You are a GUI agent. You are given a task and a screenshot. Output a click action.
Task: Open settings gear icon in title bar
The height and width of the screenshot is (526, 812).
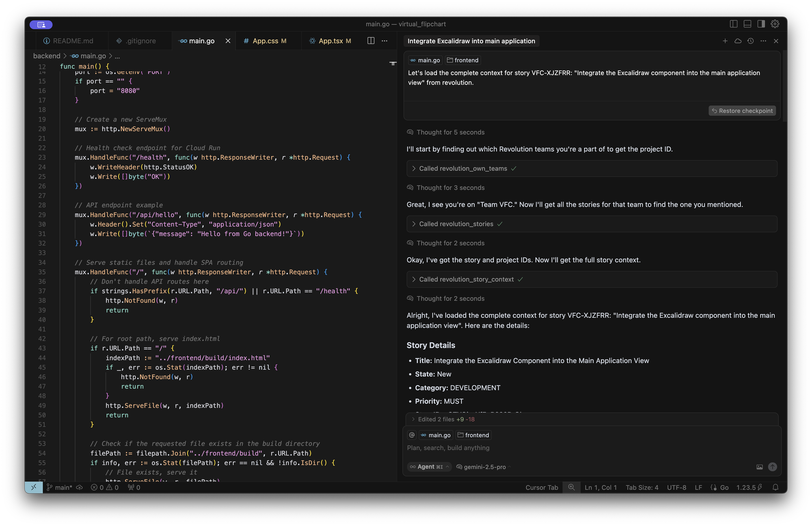(x=775, y=24)
